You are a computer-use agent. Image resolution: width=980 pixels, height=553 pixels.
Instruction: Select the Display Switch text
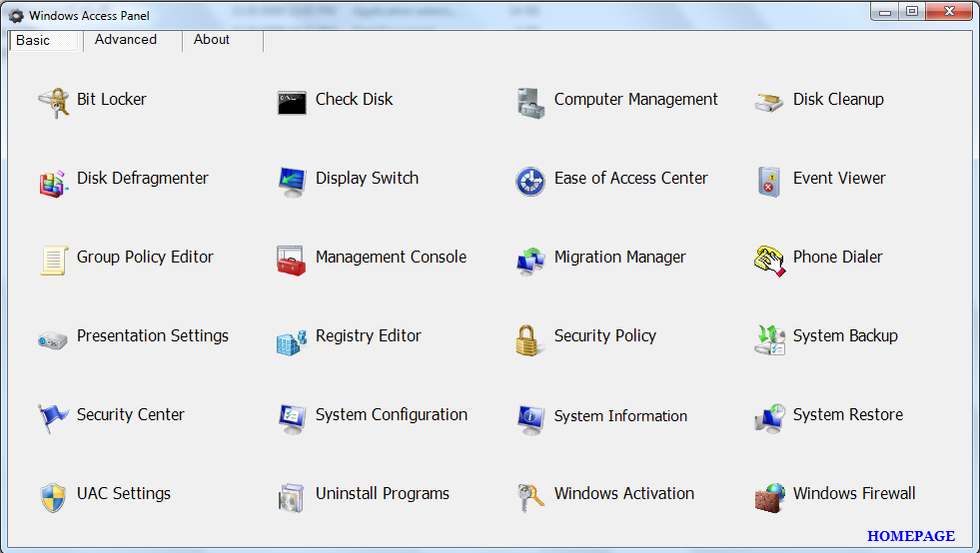367,178
